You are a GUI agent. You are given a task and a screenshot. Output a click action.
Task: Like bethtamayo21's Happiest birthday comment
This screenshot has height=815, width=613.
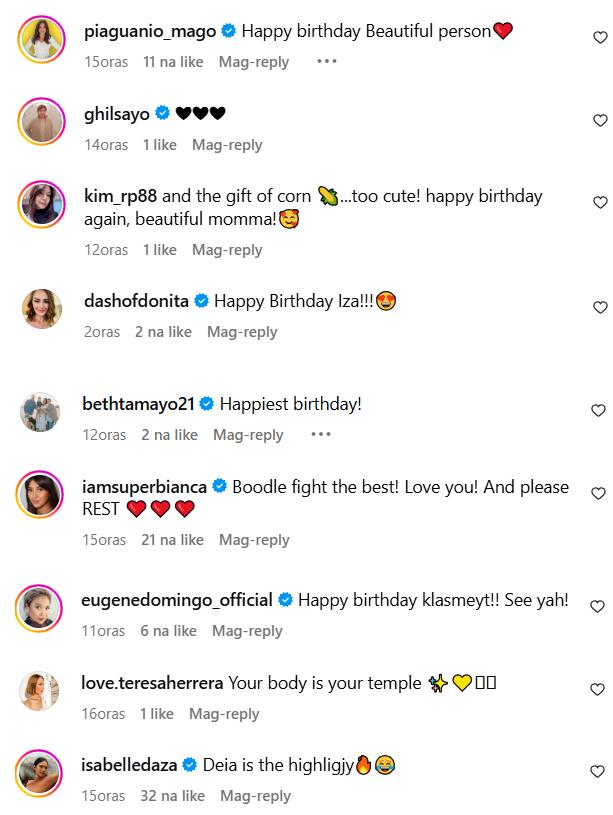600,411
